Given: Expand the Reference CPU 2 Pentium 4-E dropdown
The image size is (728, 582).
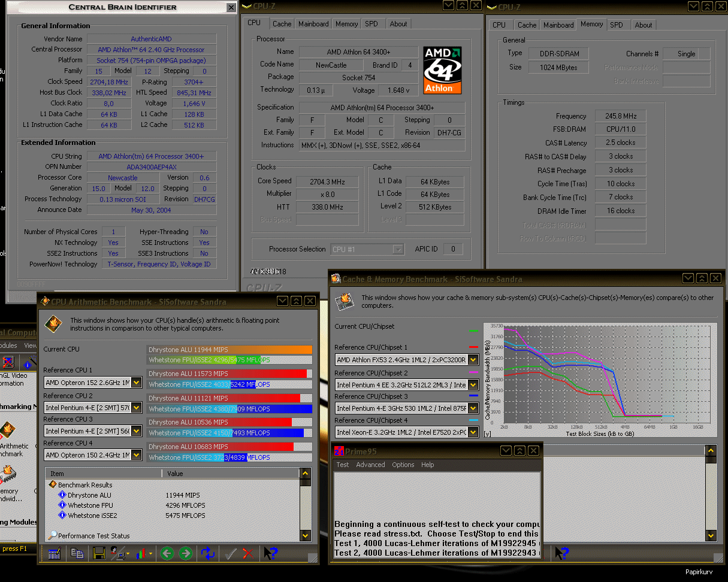Looking at the screenshot, I should click(137, 408).
